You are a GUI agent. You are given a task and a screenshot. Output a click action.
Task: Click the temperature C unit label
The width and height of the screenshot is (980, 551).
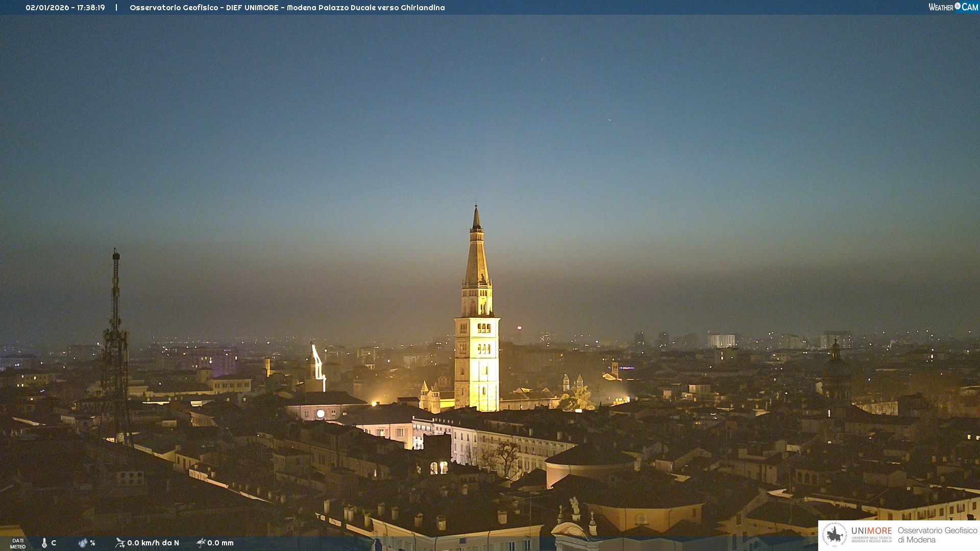tap(54, 543)
